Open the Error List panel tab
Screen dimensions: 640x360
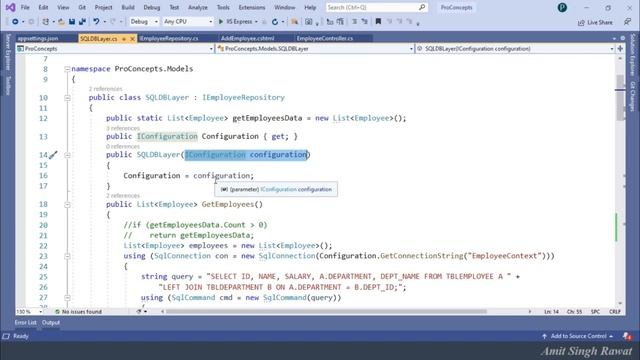click(x=25, y=323)
